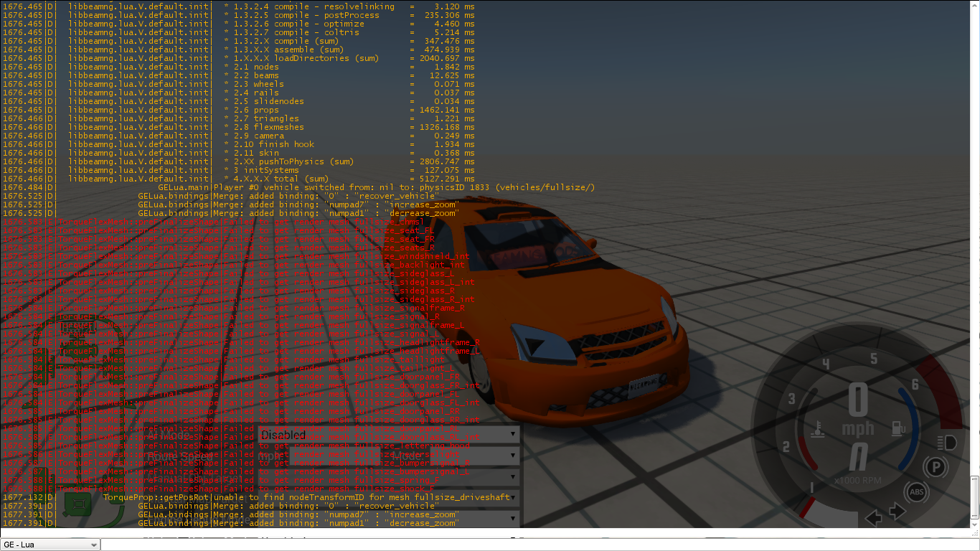Screen dimensions: 980x551
Task: Click the '2.3 wheels' log line
Action: pos(238,84)
